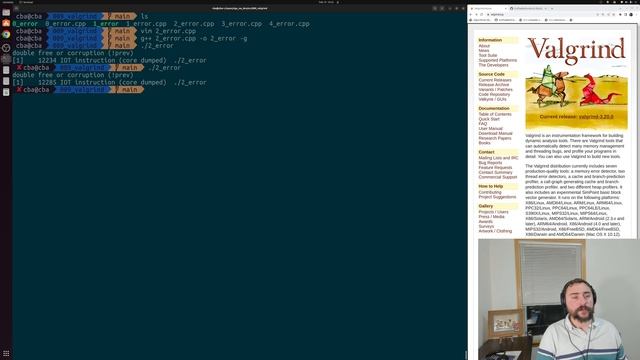
Task: Open the Chrome profile avatar
Action: click(x=631, y=14)
